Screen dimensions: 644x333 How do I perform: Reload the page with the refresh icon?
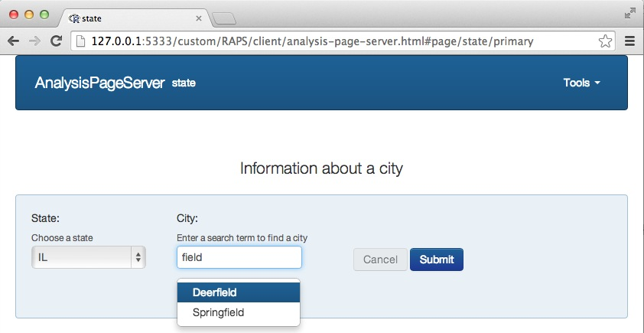[56, 41]
